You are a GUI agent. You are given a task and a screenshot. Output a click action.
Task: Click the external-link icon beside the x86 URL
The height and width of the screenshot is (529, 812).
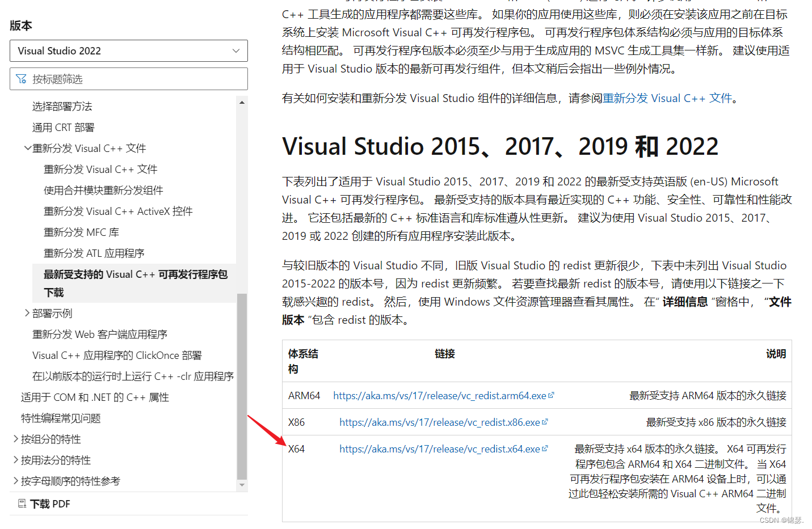(546, 421)
